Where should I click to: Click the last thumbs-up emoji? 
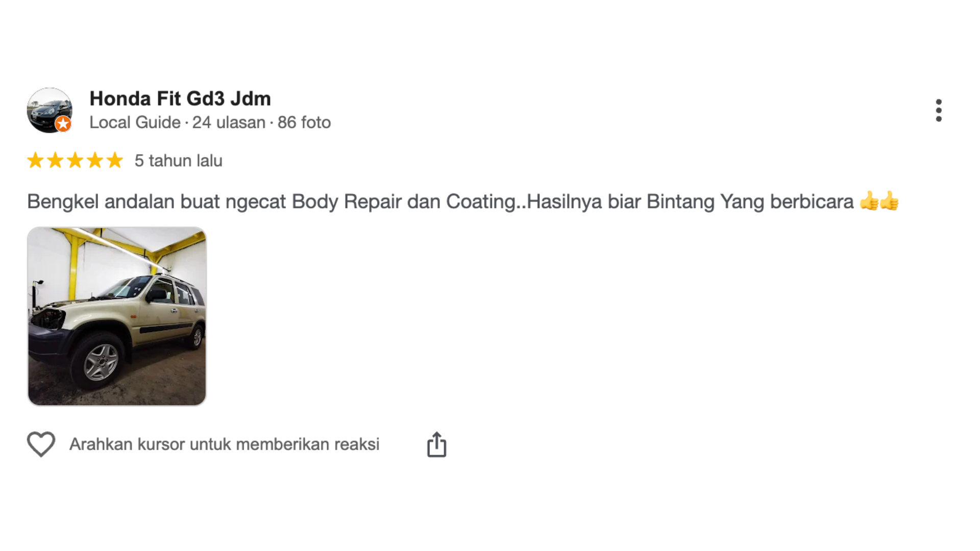pyautogui.click(x=889, y=201)
